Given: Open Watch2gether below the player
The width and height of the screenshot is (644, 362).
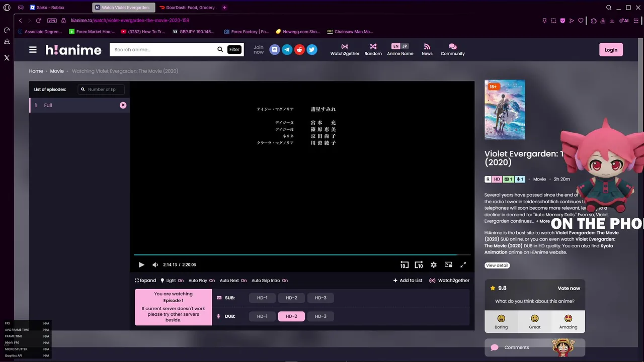Looking at the screenshot, I should [x=449, y=281].
